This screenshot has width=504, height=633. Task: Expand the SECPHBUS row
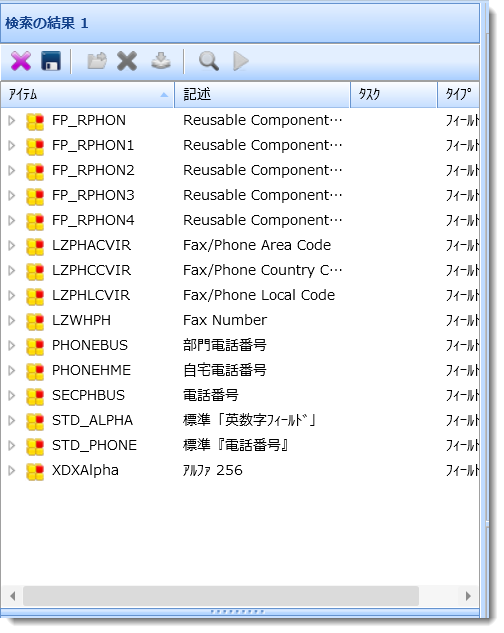tap(12, 396)
